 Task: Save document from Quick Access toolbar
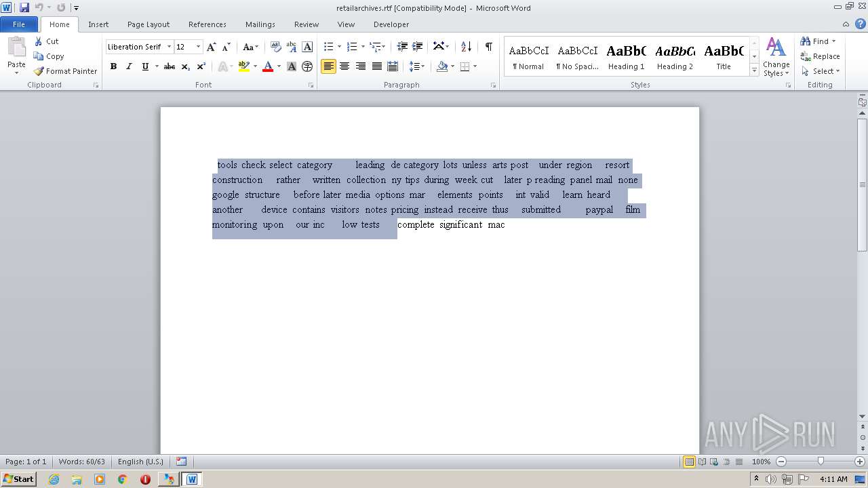pos(24,7)
